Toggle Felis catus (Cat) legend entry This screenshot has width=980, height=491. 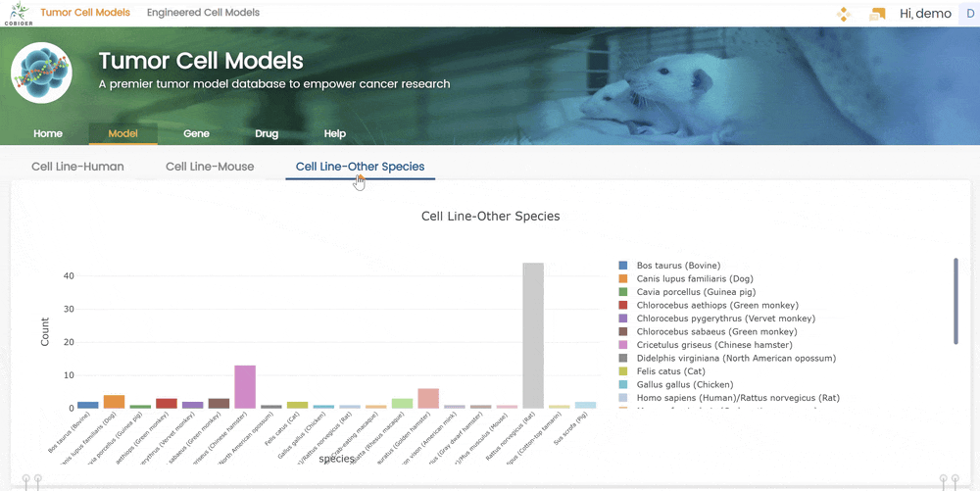(670, 371)
